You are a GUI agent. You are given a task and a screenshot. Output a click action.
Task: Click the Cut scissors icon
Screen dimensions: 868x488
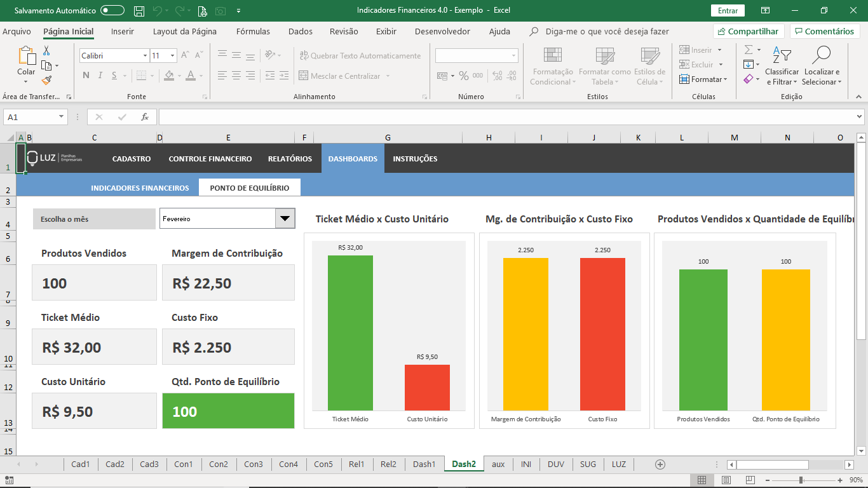click(46, 51)
